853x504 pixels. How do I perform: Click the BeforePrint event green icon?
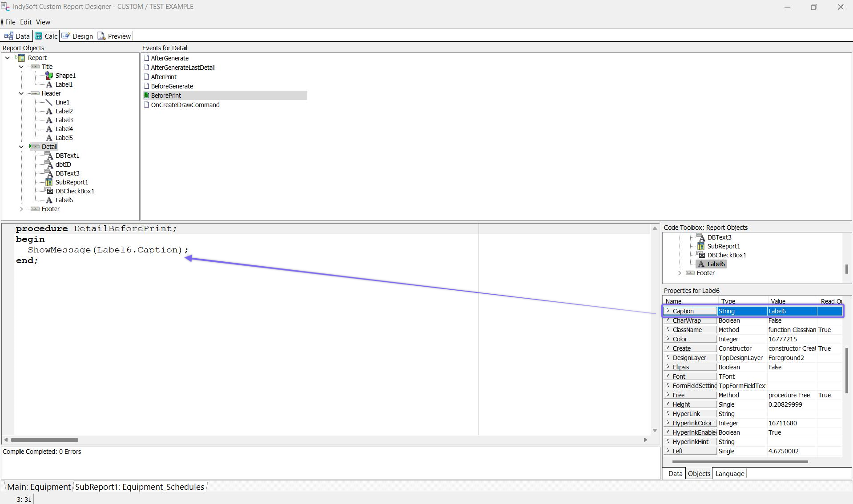147,96
